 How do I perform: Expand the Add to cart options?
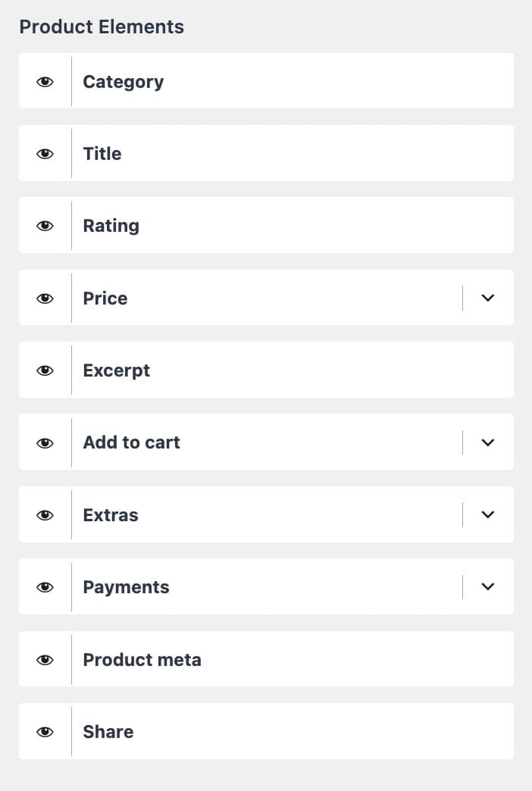pyautogui.click(x=488, y=442)
